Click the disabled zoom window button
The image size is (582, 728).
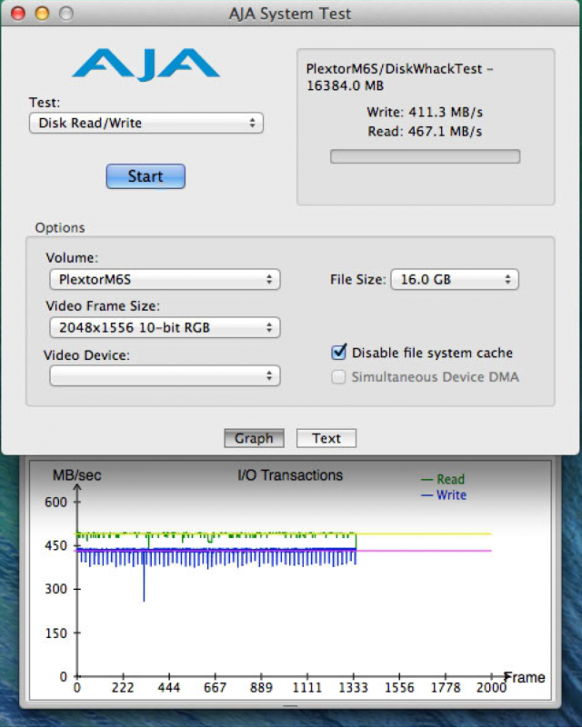pyautogui.click(x=66, y=14)
